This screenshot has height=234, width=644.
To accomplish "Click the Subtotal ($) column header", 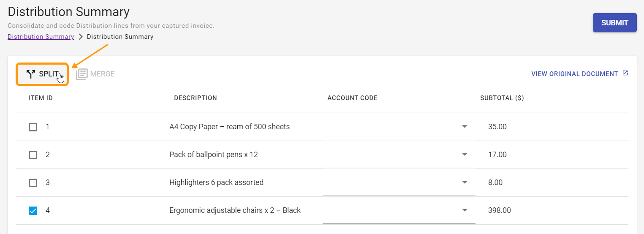I will [502, 98].
